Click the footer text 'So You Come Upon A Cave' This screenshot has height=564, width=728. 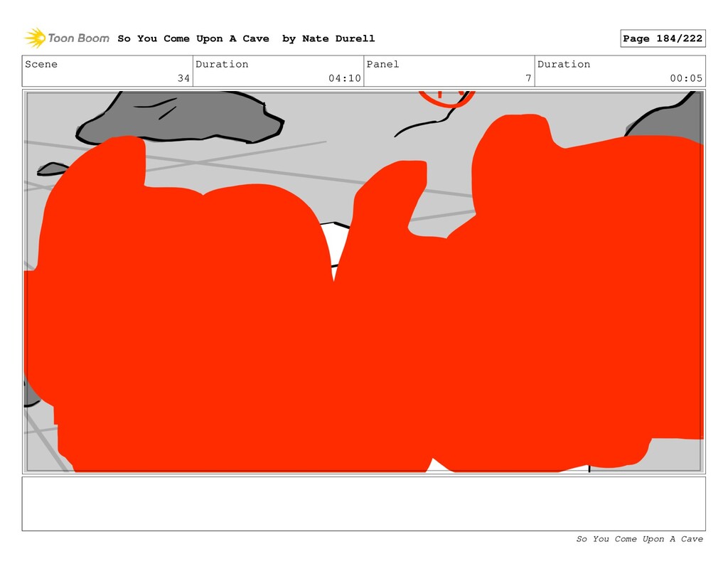(639, 539)
